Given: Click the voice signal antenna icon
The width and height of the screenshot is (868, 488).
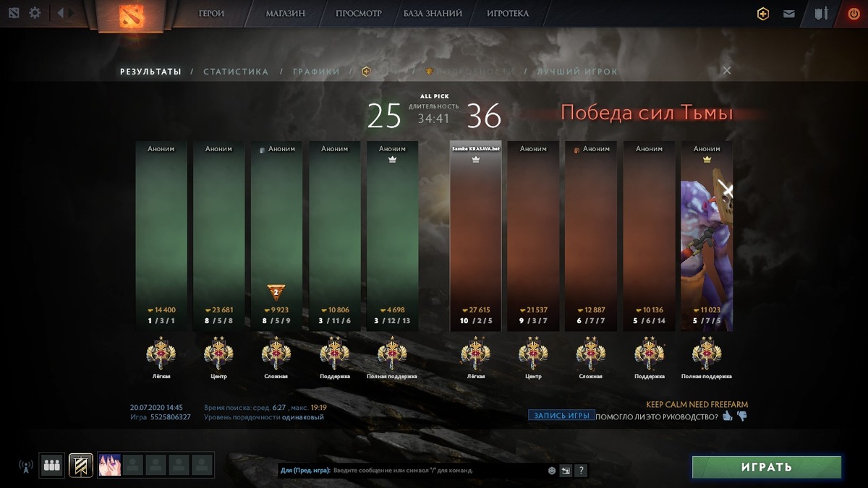Looking at the screenshot, I should pos(25,466).
